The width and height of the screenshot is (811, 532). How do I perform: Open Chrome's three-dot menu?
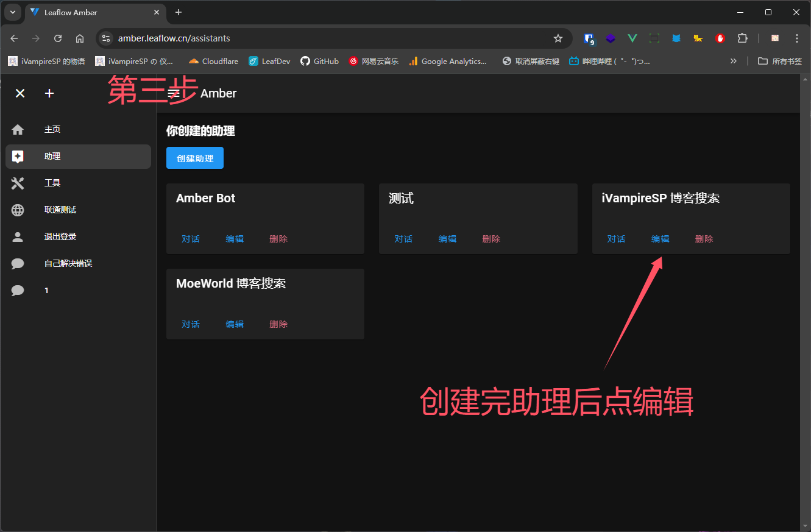(797, 38)
